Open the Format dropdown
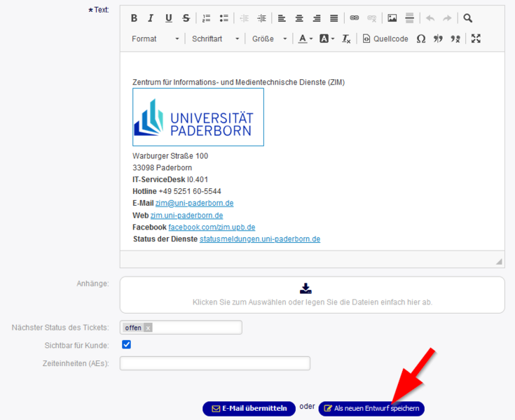Screen dimensions: 515x420 155,38
